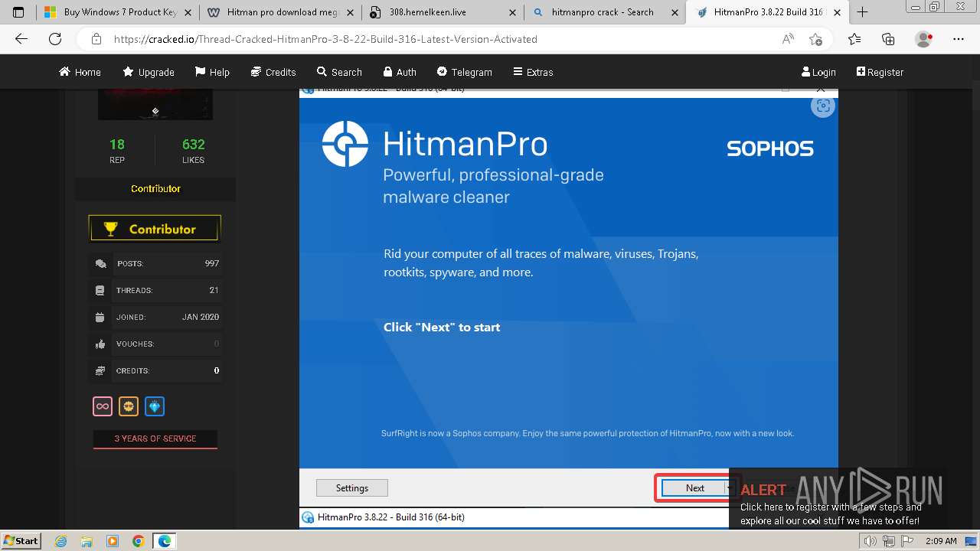Open Windows Media Player from the taskbar
980x551 pixels.
[x=113, y=541]
